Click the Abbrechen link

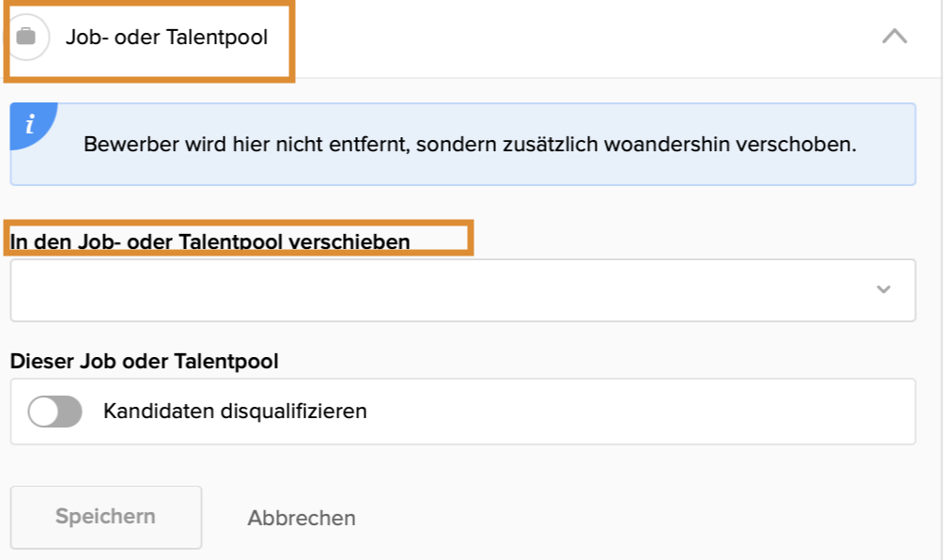tap(302, 518)
